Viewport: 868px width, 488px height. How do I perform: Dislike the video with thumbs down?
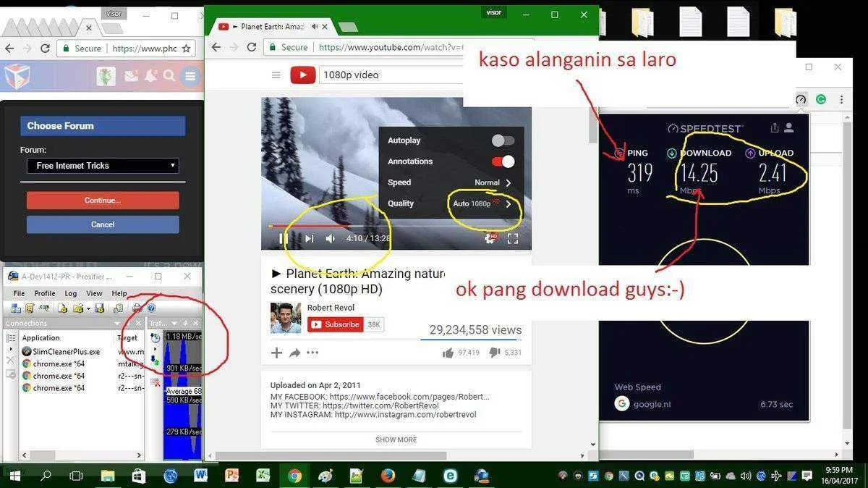click(x=495, y=353)
